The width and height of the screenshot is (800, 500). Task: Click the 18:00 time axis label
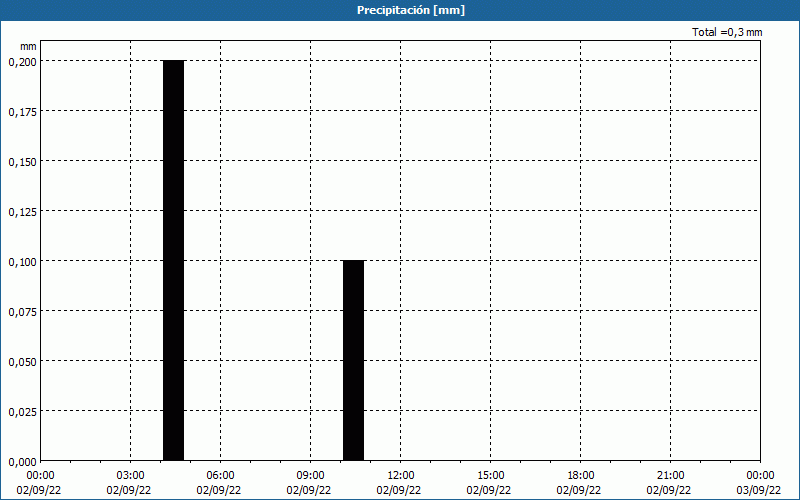580,476
